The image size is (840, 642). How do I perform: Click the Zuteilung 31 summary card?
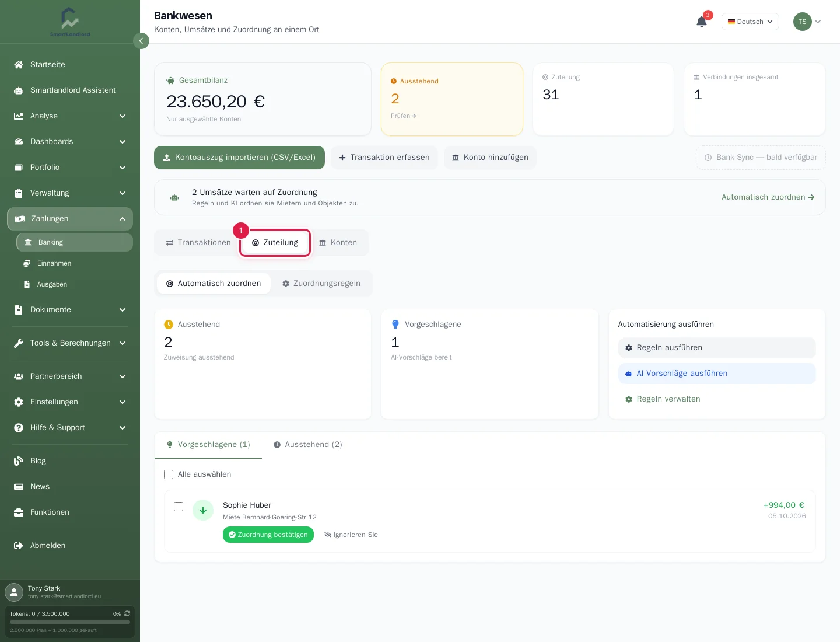tap(603, 99)
